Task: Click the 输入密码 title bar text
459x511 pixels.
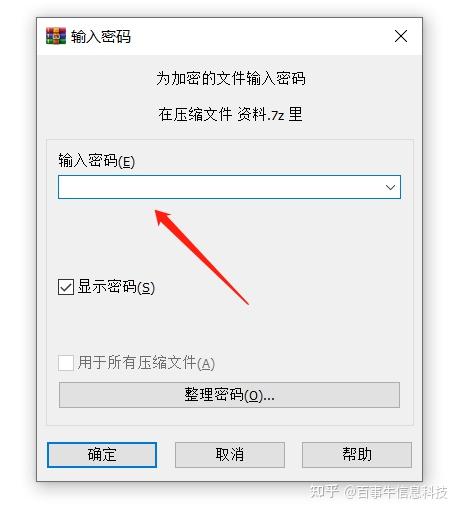Action: point(101,36)
